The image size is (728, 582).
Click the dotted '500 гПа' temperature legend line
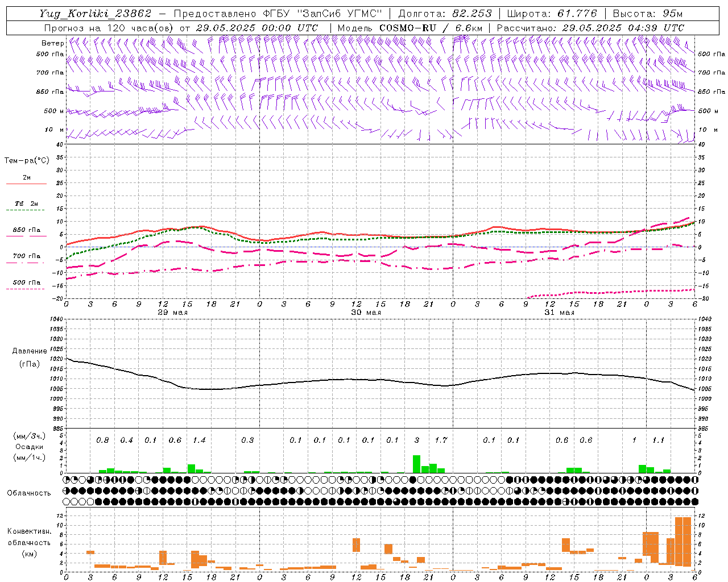pyautogui.click(x=26, y=289)
